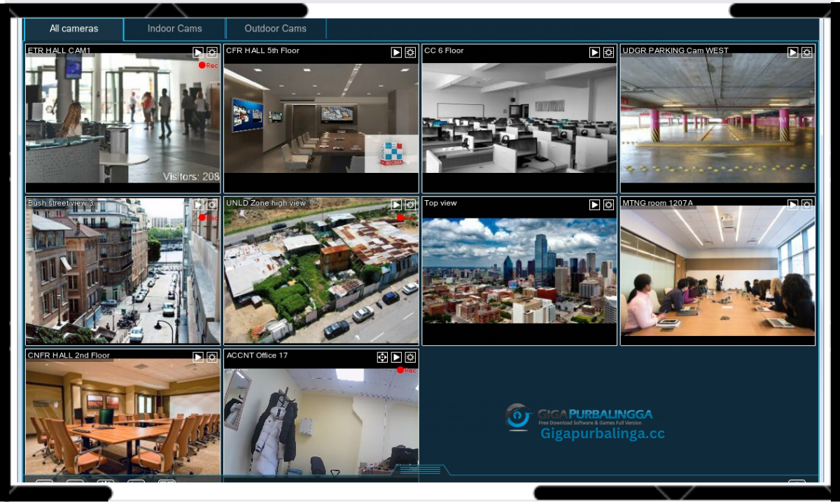Click the 'Top view' camera title
Viewport: 840px width, 504px height.
coord(440,203)
